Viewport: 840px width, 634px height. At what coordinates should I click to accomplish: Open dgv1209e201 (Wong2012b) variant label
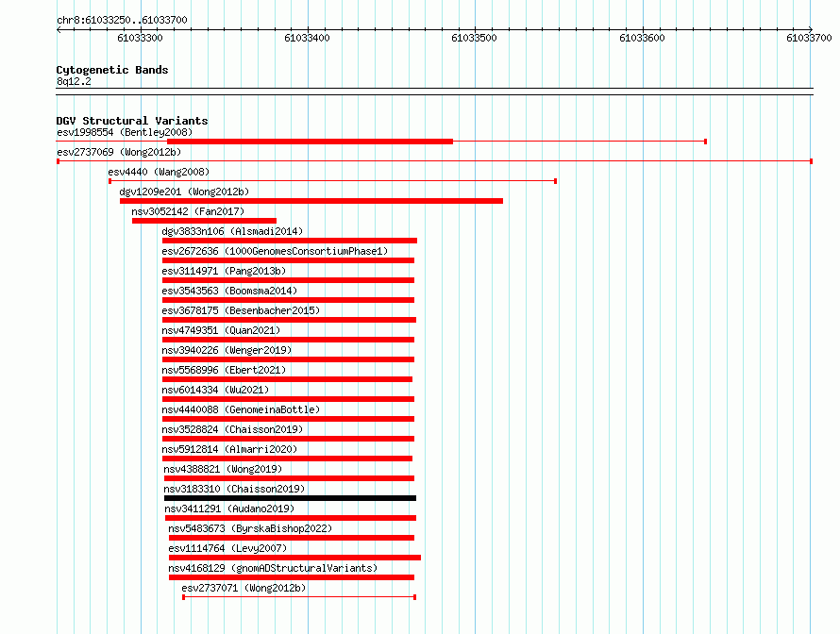tap(184, 192)
